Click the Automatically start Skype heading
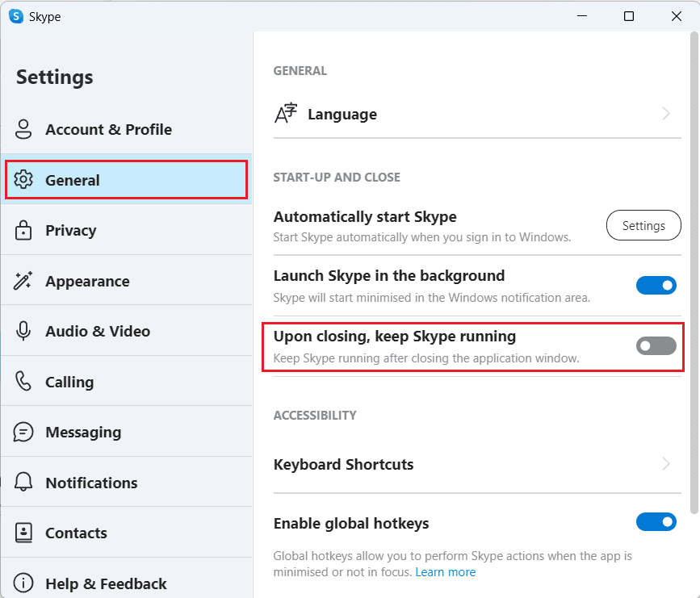The image size is (700, 598). 365,216
